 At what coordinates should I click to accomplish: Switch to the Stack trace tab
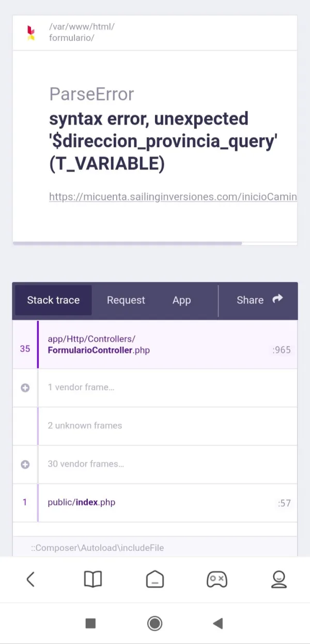tap(53, 300)
